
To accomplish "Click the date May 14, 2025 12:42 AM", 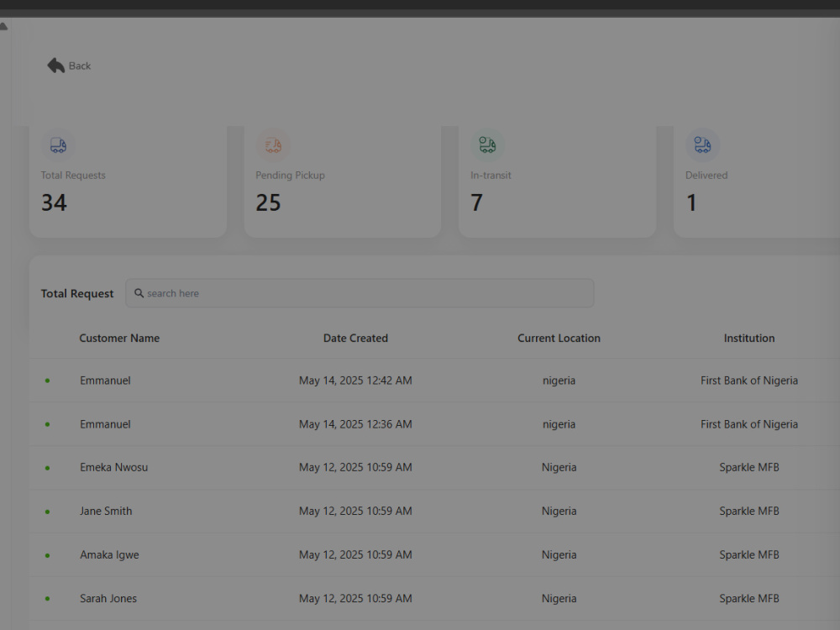I will click(x=355, y=381).
